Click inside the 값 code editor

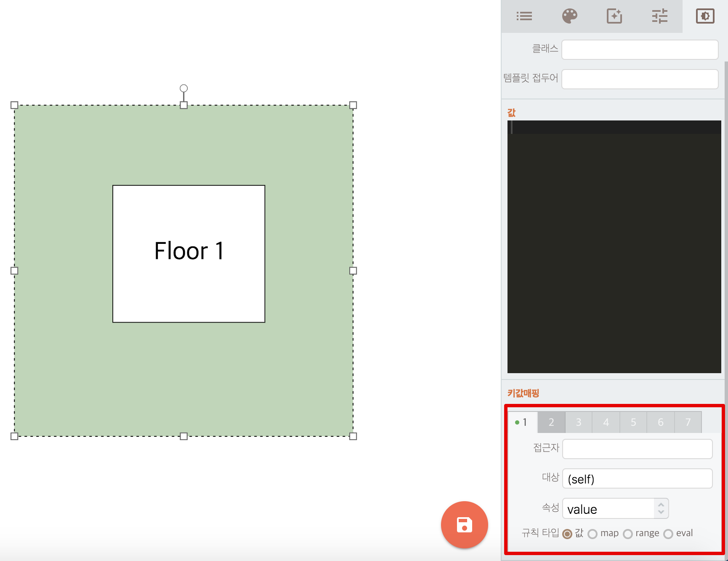pos(614,247)
